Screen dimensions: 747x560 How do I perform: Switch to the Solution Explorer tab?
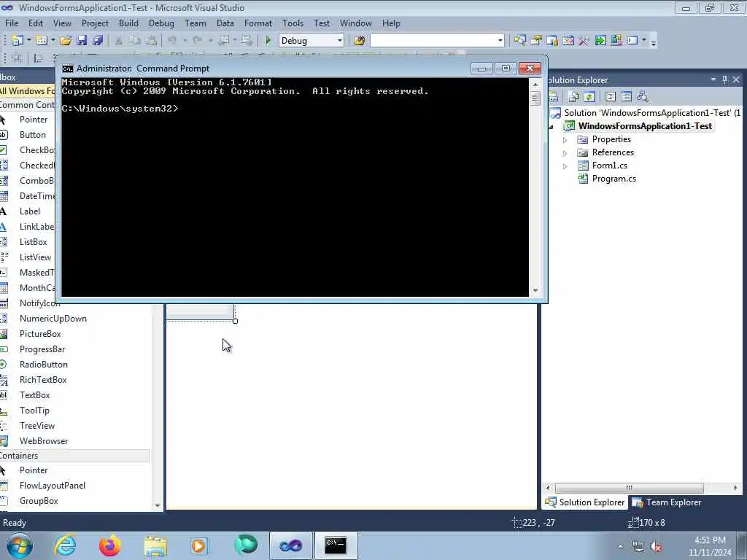(584, 502)
